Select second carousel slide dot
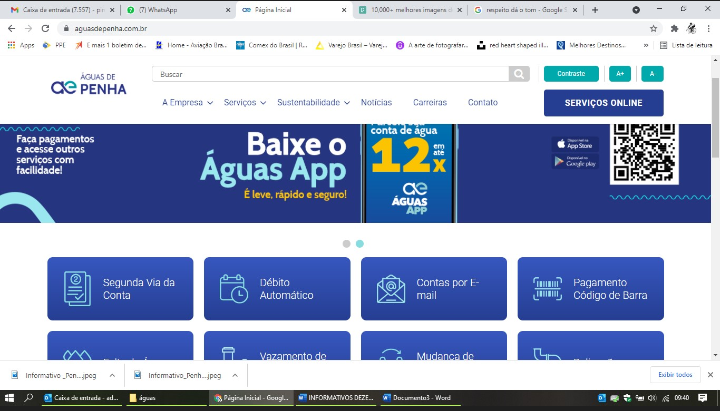The image size is (720, 411). coord(360,244)
